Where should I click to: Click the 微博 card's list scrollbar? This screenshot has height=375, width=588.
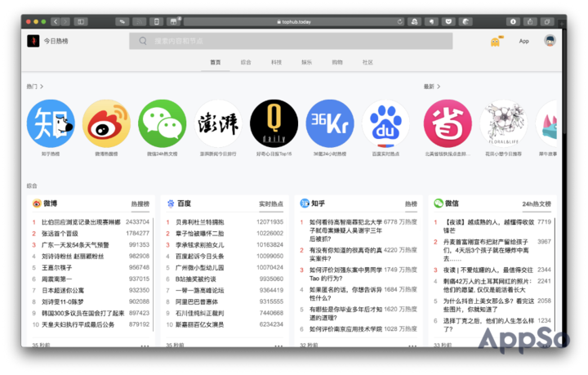click(x=154, y=275)
